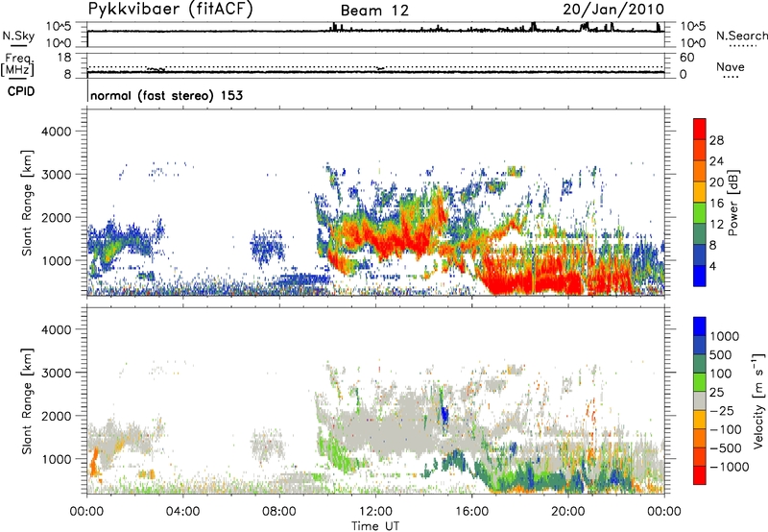Click the Power [dB] colorbar label
The image size is (768, 532).
tap(732, 203)
